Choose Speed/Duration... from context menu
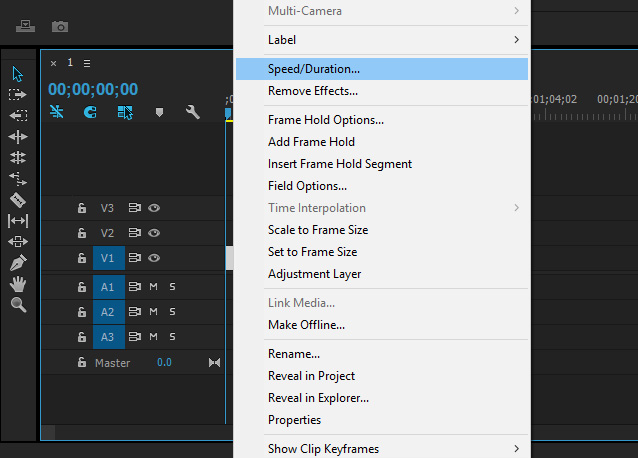This screenshot has height=458, width=638. (382, 69)
